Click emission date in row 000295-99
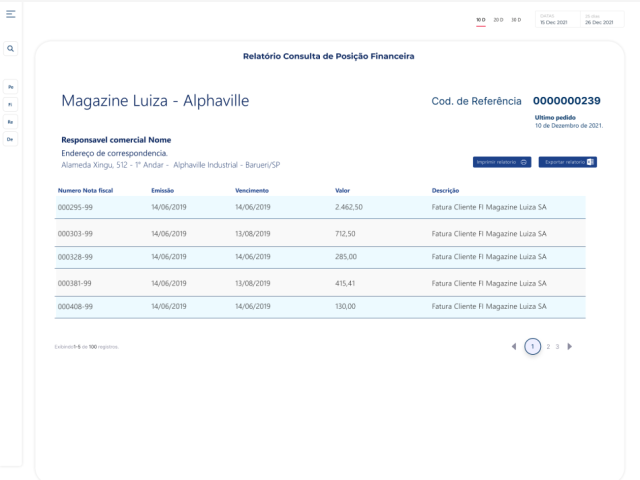 [x=169, y=207]
